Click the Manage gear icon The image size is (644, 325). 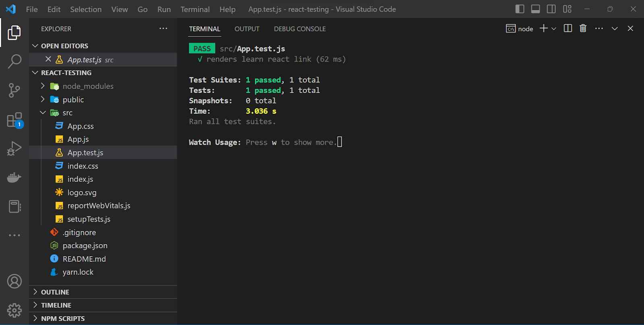pos(14,310)
